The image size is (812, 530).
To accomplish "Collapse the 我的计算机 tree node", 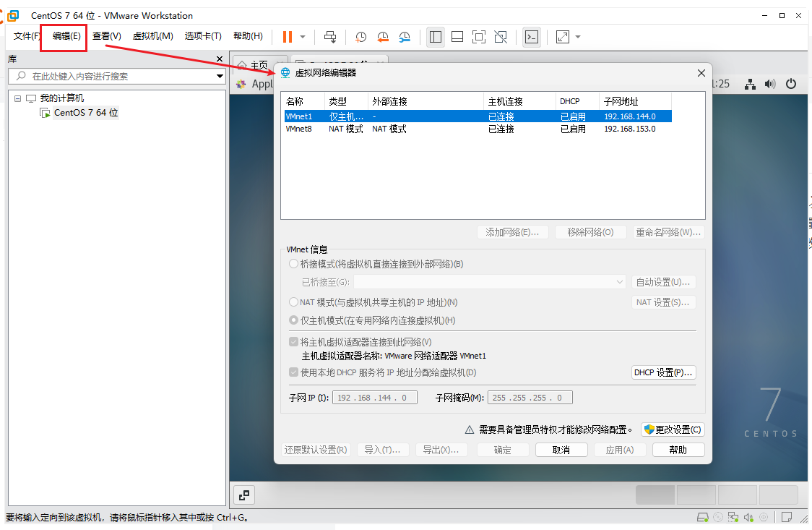I will pos(17,98).
